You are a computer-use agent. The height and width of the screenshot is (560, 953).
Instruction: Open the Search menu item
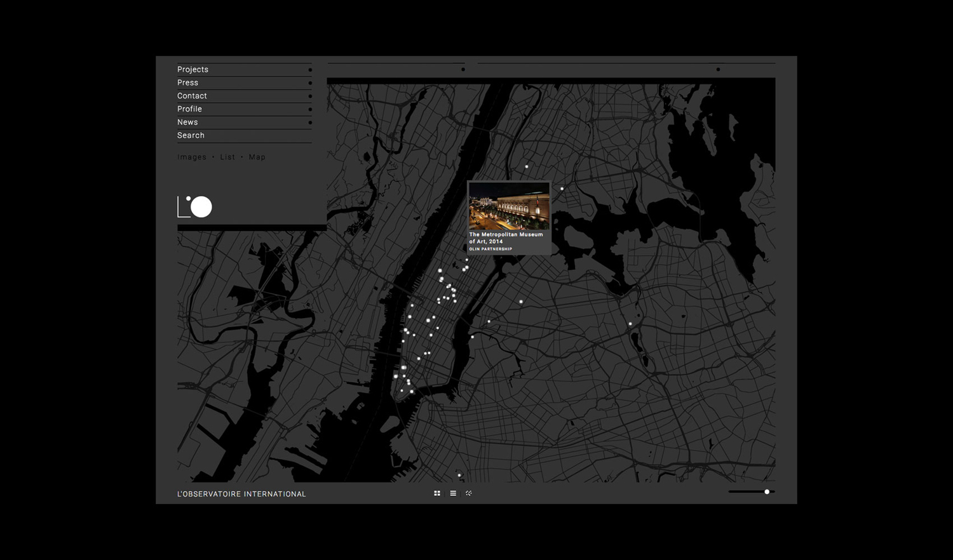point(245,136)
